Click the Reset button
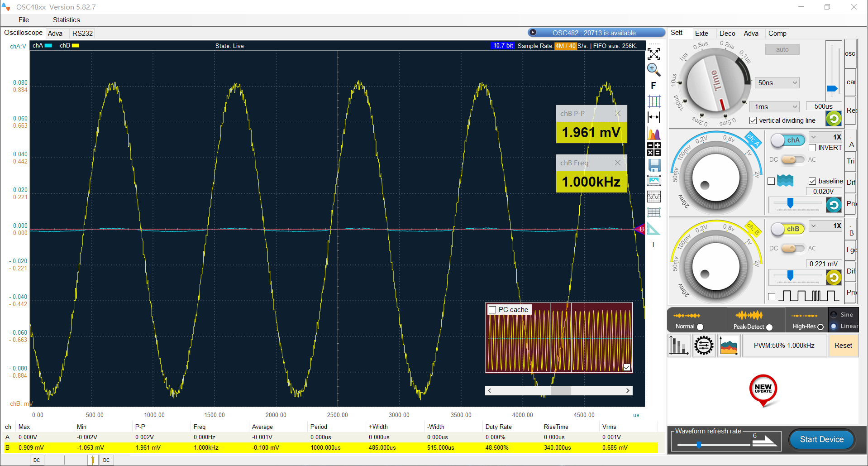 [x=843, y=346]
